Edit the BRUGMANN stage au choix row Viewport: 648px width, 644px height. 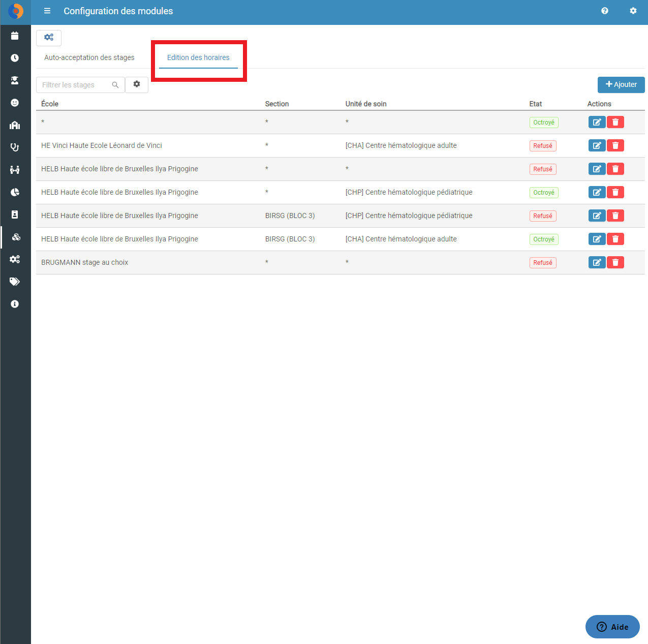click(x=597, y=262)
